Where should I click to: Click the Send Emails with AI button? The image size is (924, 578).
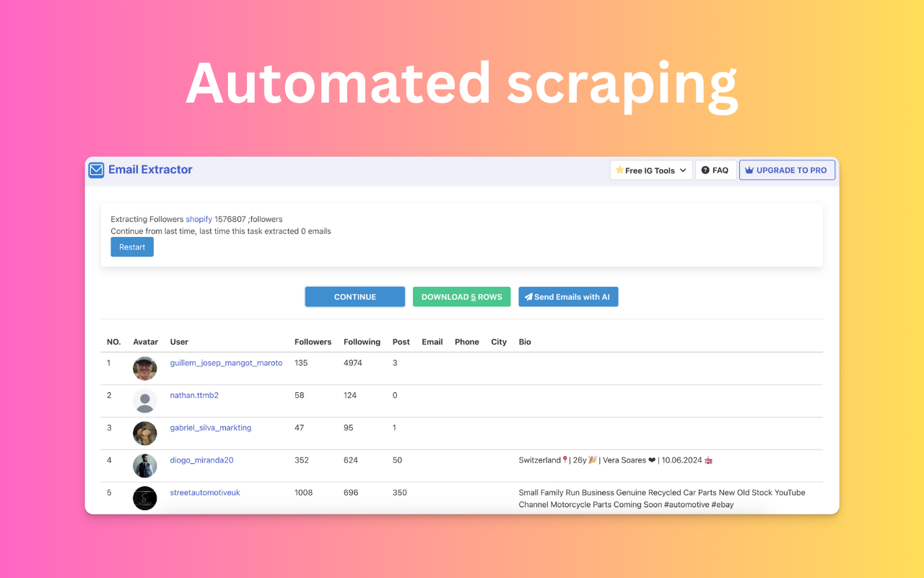click(x=568, y=296)
